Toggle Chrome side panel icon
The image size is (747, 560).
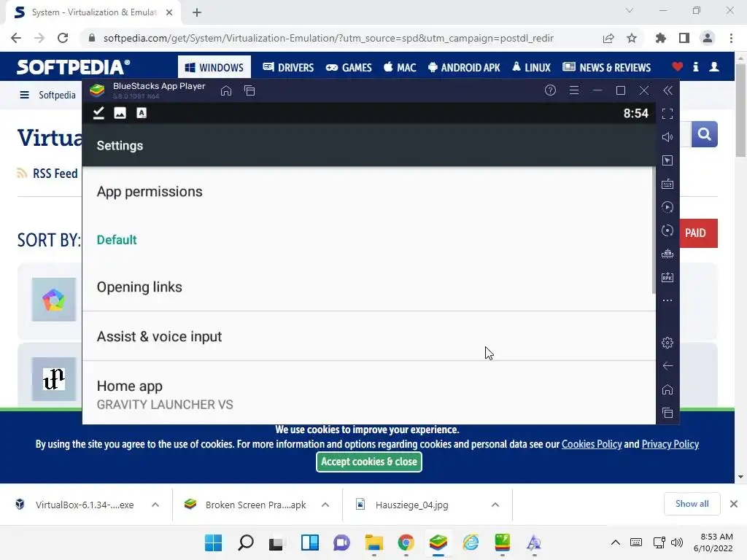684,38
